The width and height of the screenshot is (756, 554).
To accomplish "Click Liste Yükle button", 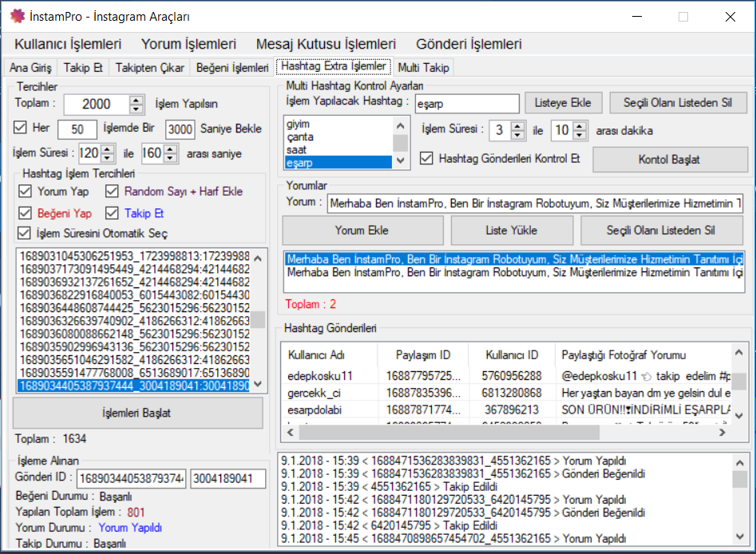I will (x=512, y=230).
